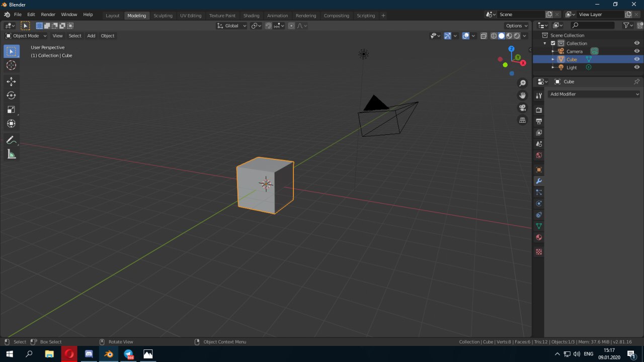
Task: Hide the Collection via eye icon
Action: [x=636, y=43]
